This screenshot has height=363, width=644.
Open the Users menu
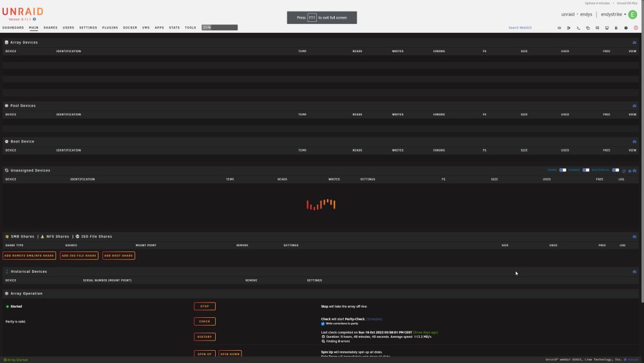[x=68, y=28]
